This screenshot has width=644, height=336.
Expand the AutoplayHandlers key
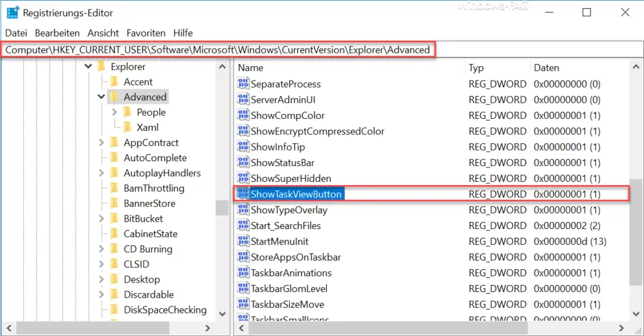click(101, 173)
